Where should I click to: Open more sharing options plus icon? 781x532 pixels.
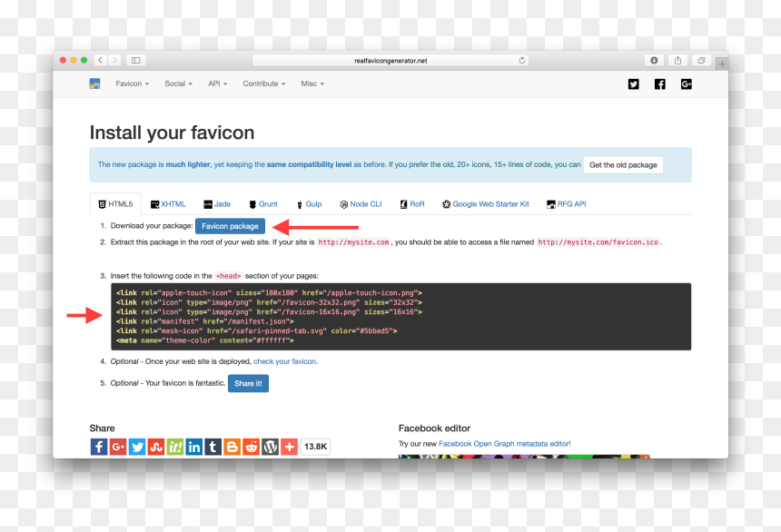coord(289,447)
